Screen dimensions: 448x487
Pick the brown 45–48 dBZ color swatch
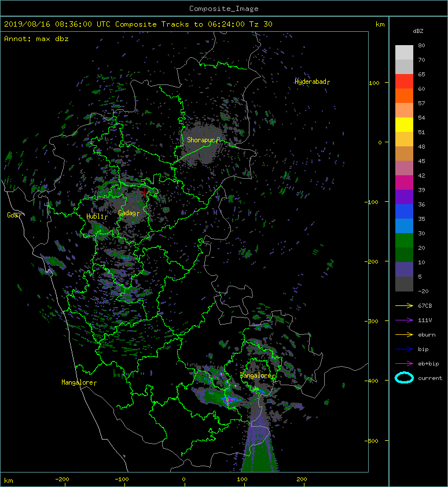[404, 154]
